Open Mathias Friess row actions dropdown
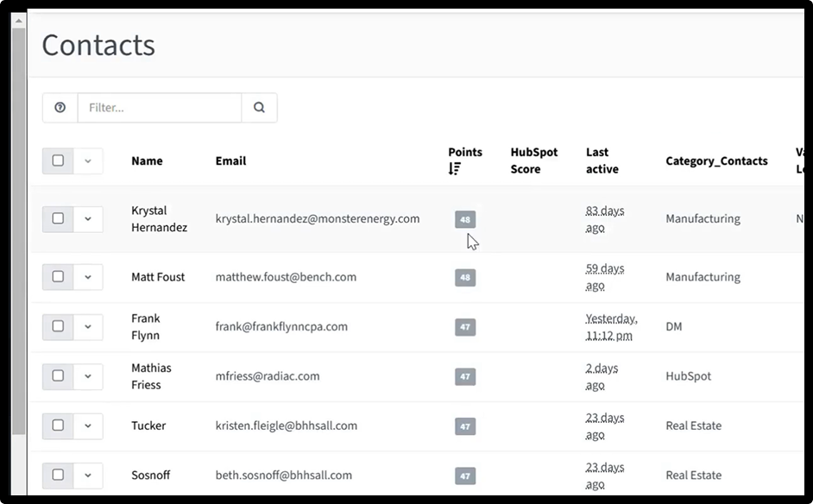813x504 pixels. coord(88,376)
